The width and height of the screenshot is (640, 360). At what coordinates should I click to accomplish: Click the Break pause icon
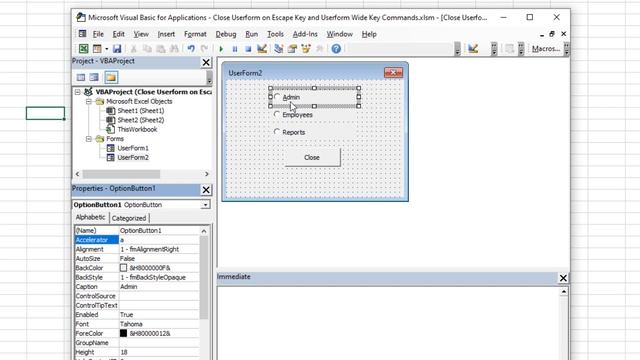235,49
